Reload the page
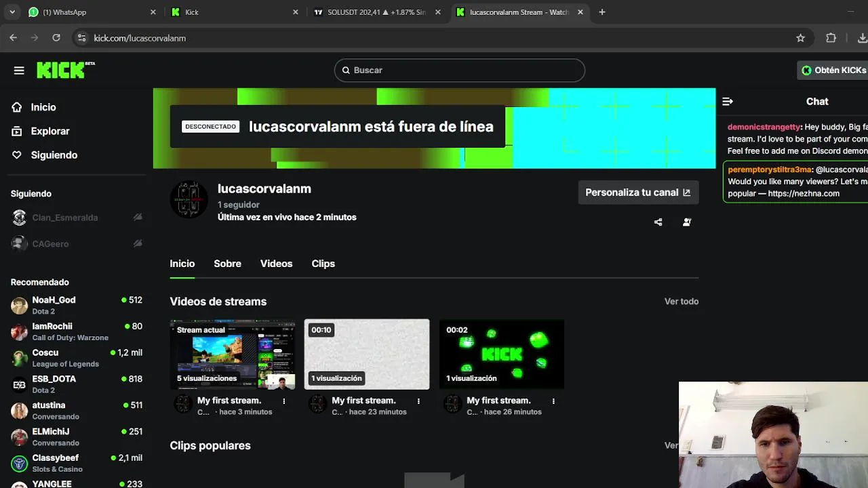868x488 pixels. coord(56,38)
